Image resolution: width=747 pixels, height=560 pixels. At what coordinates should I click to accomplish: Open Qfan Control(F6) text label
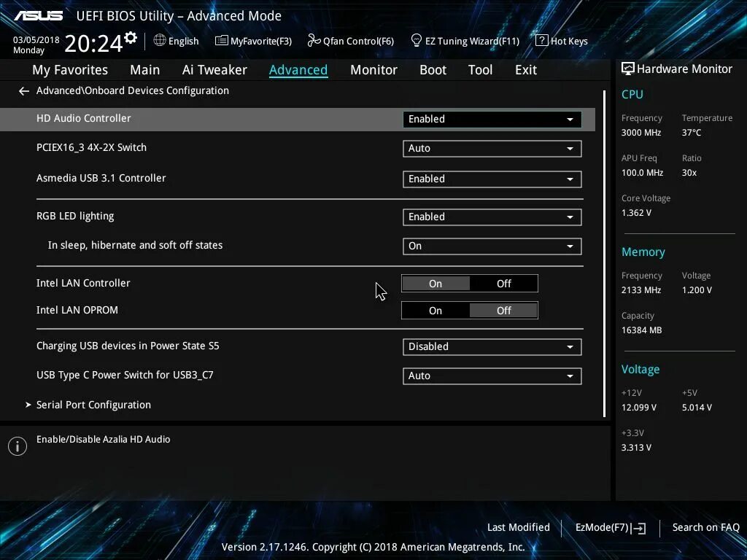click(358, 42)
